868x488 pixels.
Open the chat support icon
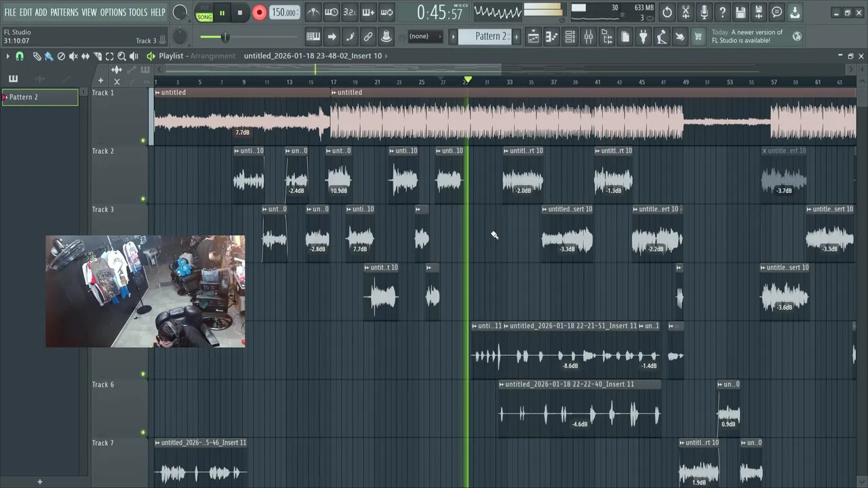click(777, 12)
